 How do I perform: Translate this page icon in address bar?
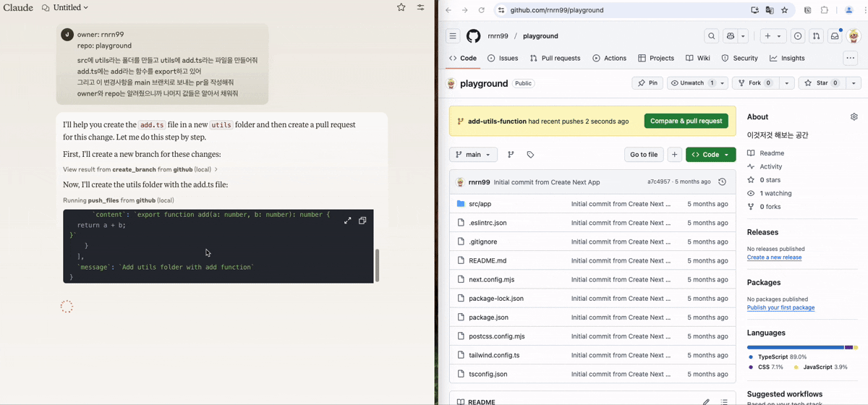770,10
